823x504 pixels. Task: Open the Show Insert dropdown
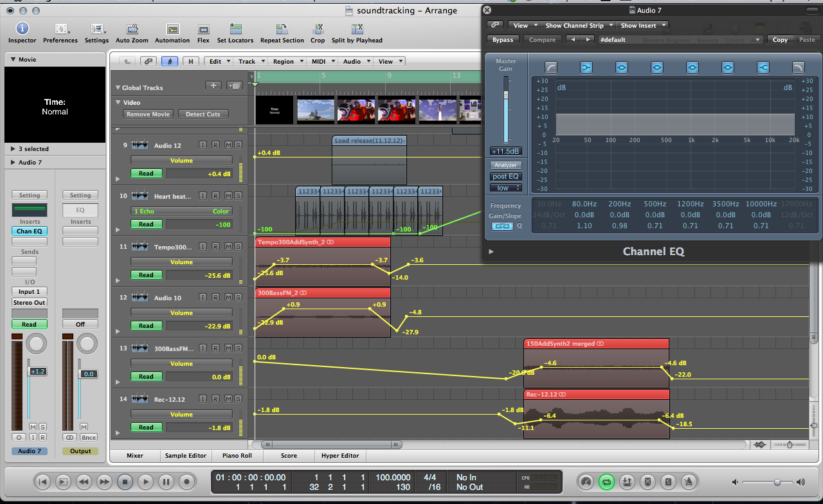pyautogui.click(x=642, y=26)
